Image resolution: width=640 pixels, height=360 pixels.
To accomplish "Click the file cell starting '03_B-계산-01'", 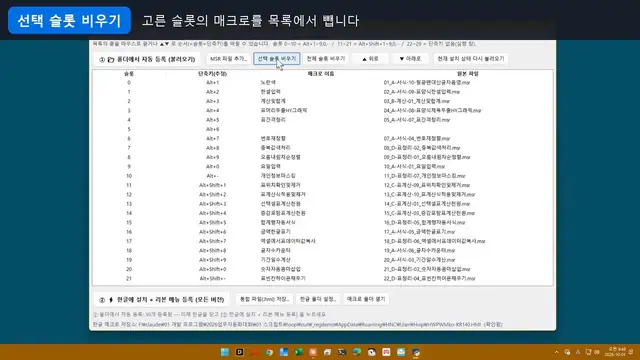I will [416, 101].
